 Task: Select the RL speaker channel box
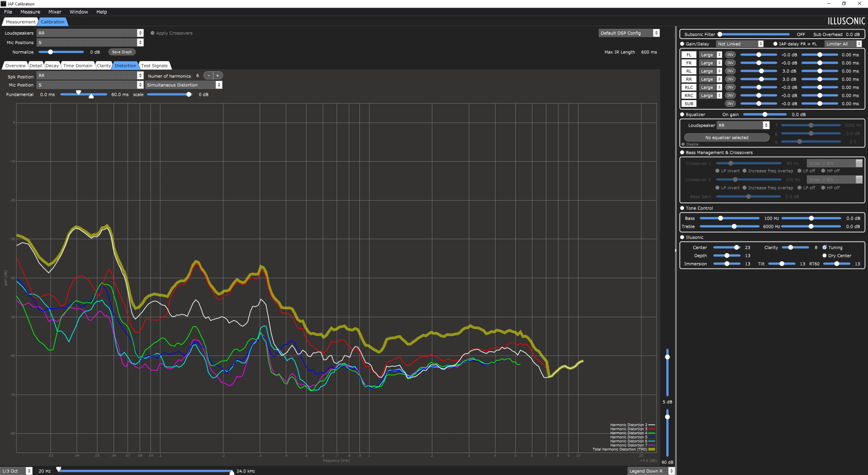(x=689, y=71)
